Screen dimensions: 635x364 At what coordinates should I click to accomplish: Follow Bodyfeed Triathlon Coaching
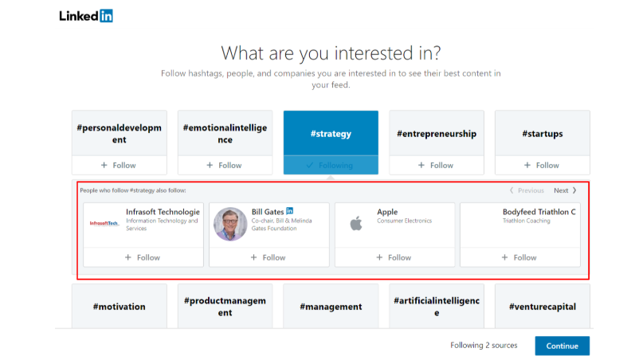tap(519, 257)
